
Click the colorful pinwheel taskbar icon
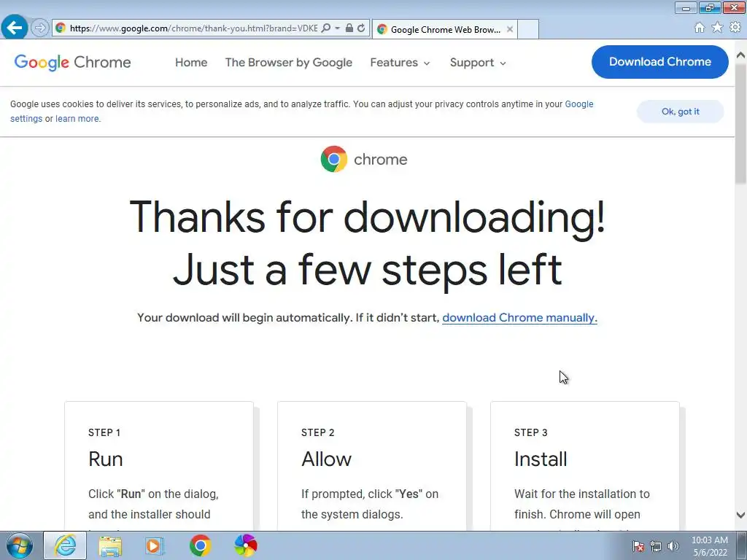tap(246, 545)
